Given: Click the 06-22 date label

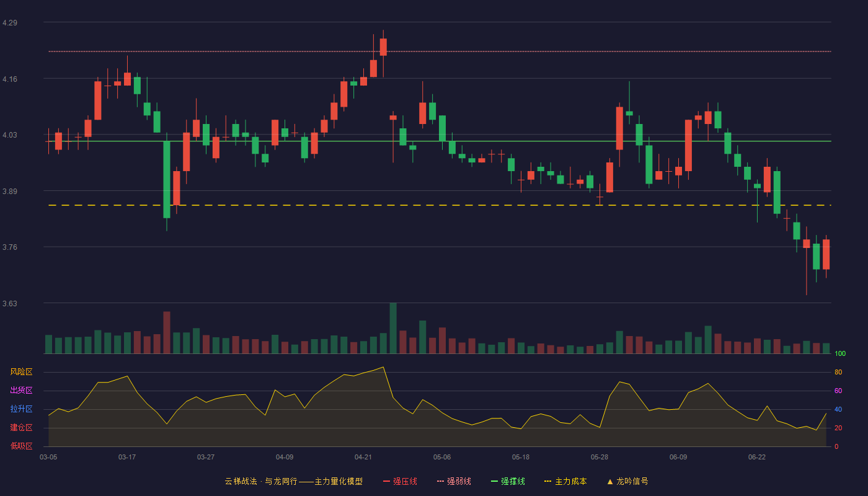Looking at the screenshot, I should tap(757, 457).
